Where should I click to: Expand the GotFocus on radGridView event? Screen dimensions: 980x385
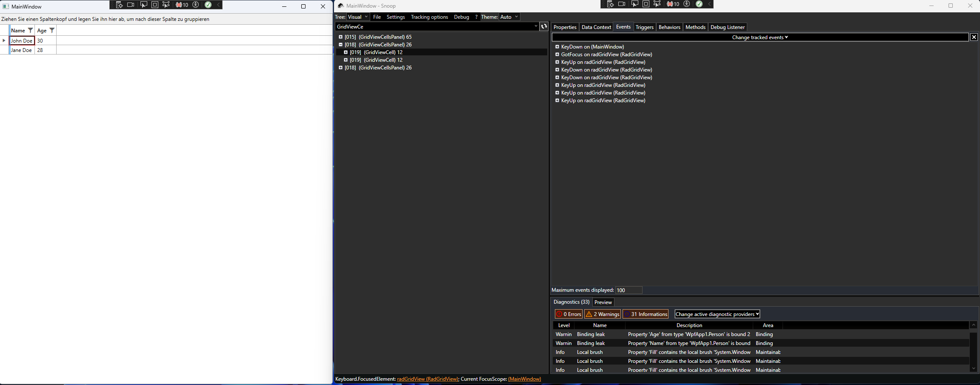click(557, 55)
